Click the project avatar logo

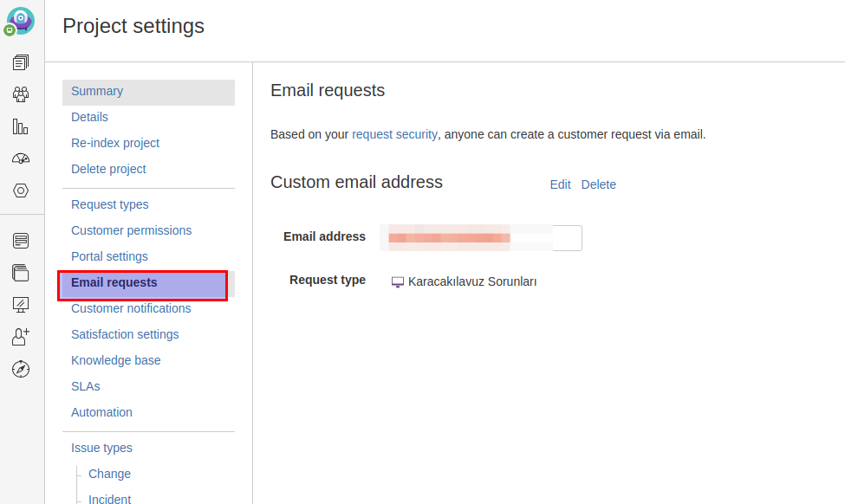(x=21, y=22)
